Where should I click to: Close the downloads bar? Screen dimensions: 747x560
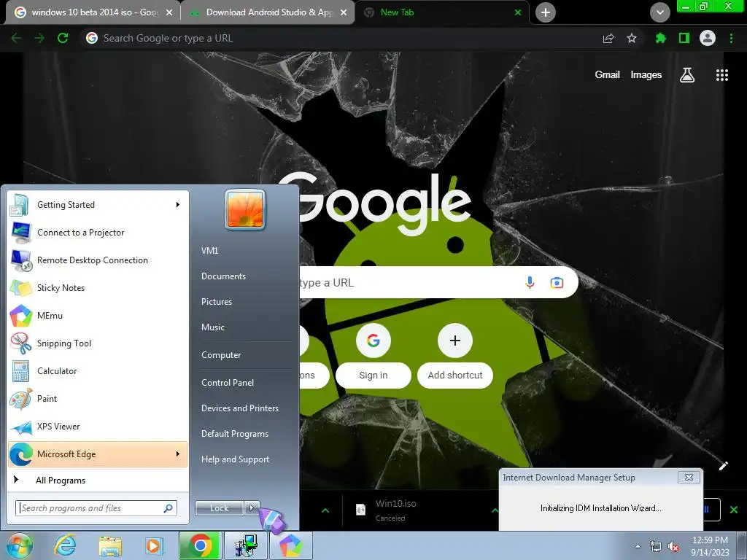(734, 510)
